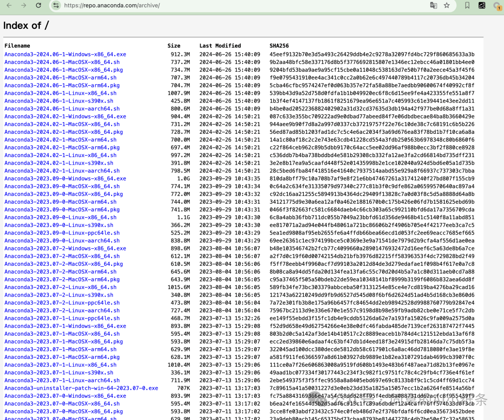Open Anaconda3-uninstaller-patch-win-64-2023.07-0.exe
The height and width of the screenshot is (420, 504).
click(x=81, y=388)
